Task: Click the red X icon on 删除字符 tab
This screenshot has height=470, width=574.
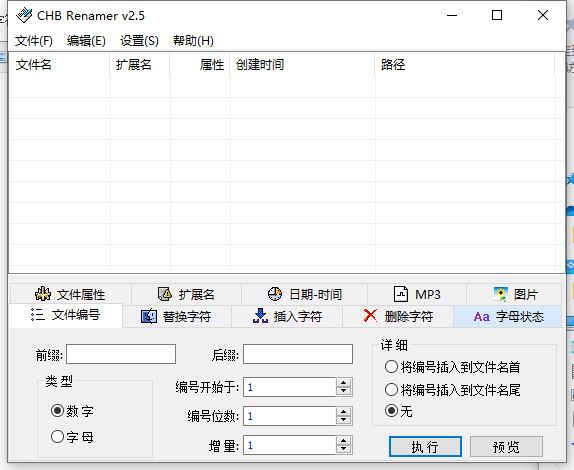Action: (370, 315)
